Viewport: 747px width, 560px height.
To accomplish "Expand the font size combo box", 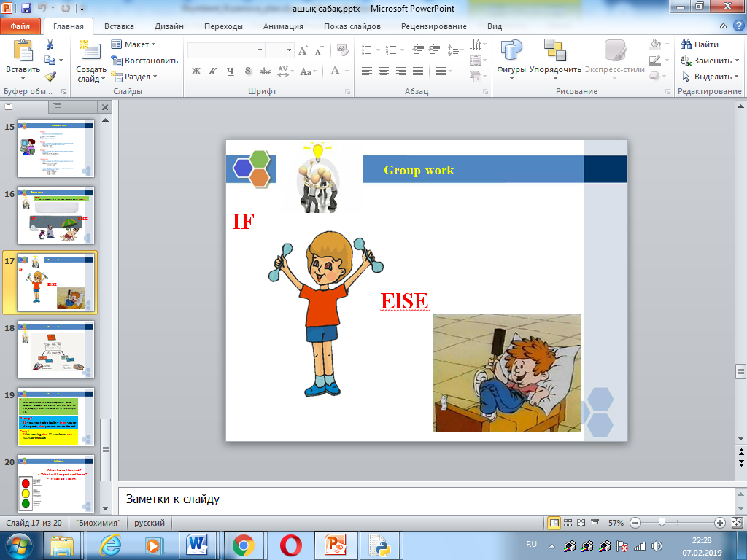I will click(x=289, y=50).
